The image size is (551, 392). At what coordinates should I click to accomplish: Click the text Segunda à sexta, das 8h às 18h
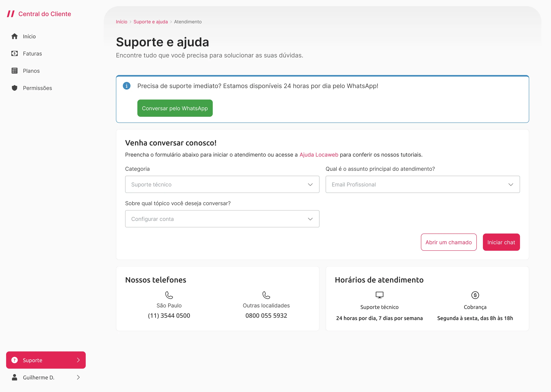pyautogui.click(x=475, y=318)
